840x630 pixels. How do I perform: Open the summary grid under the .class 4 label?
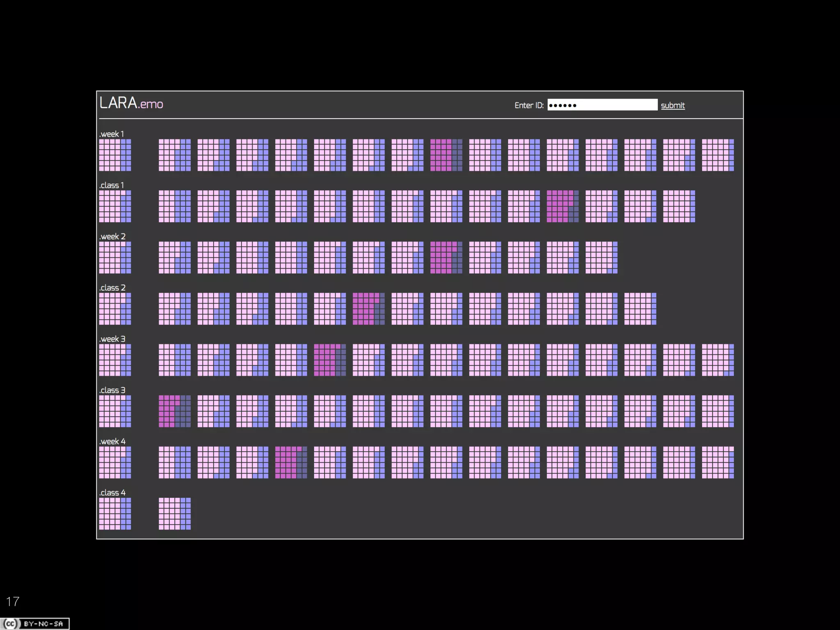pyautogui.click(x=115, y=514)
